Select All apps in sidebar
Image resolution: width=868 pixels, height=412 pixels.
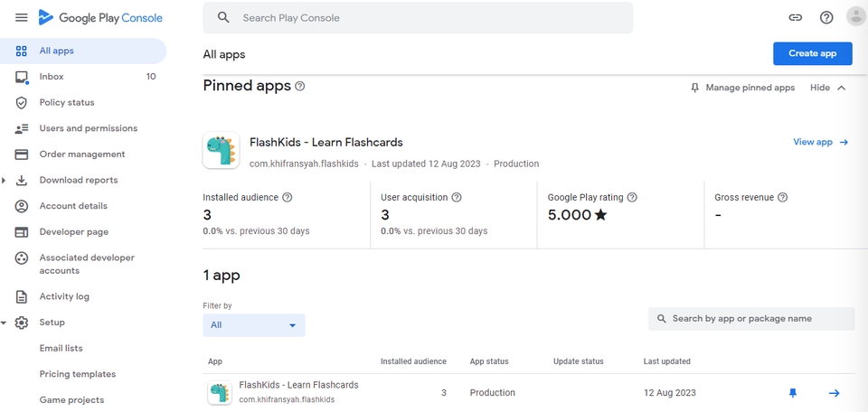pos(83,51)
